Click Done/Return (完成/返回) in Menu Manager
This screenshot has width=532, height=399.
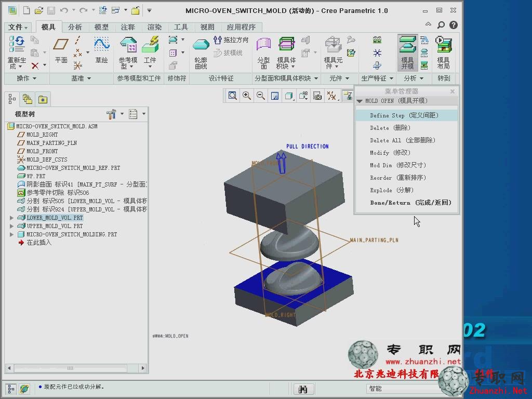click(406, 203)
